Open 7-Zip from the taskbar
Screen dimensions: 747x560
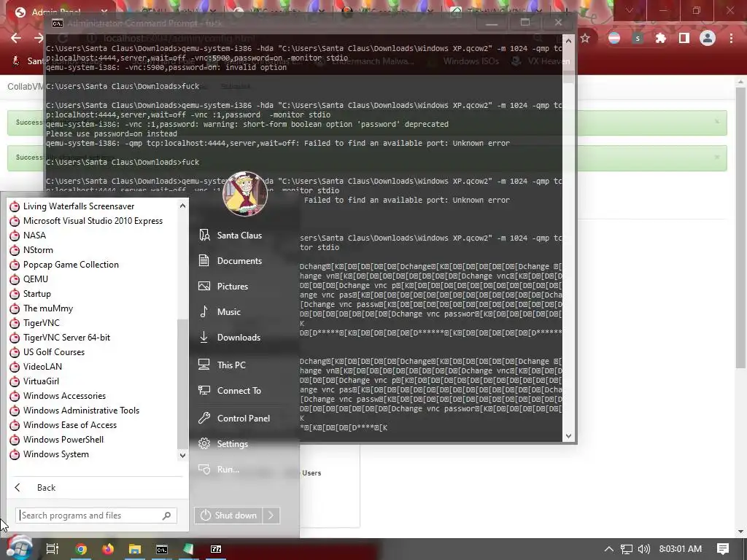tap(216, 549)
